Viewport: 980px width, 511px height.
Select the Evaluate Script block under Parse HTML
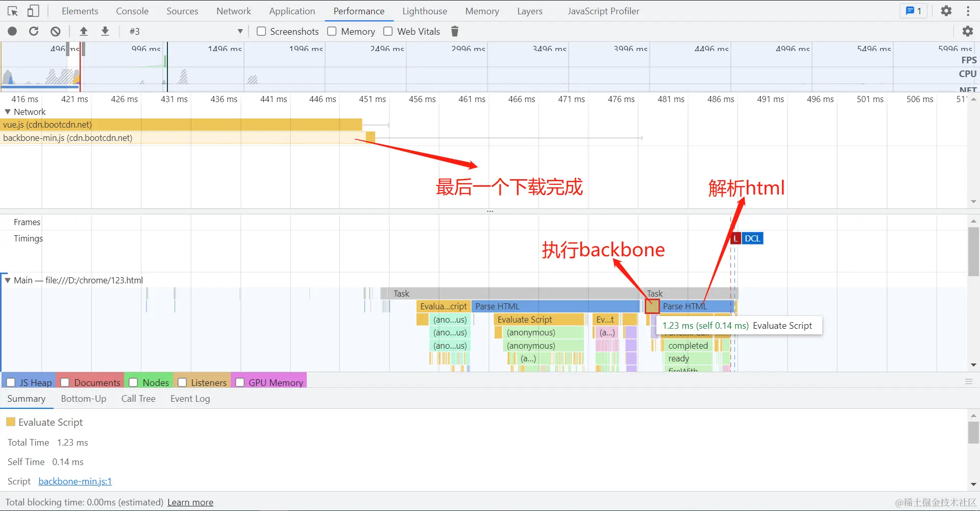(x=539, y=320)
